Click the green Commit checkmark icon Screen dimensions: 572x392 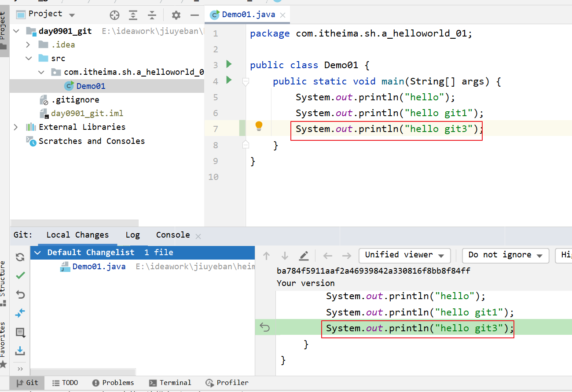click(20, 275)
